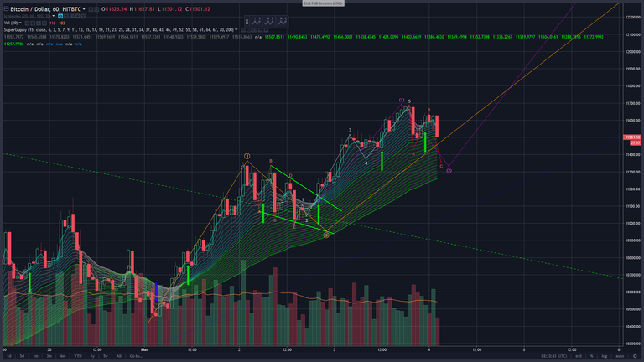The height and width of the screenshot is (362, 644).
Task: Click the current price label 11501.12 on axis
Action: point(633,137)
